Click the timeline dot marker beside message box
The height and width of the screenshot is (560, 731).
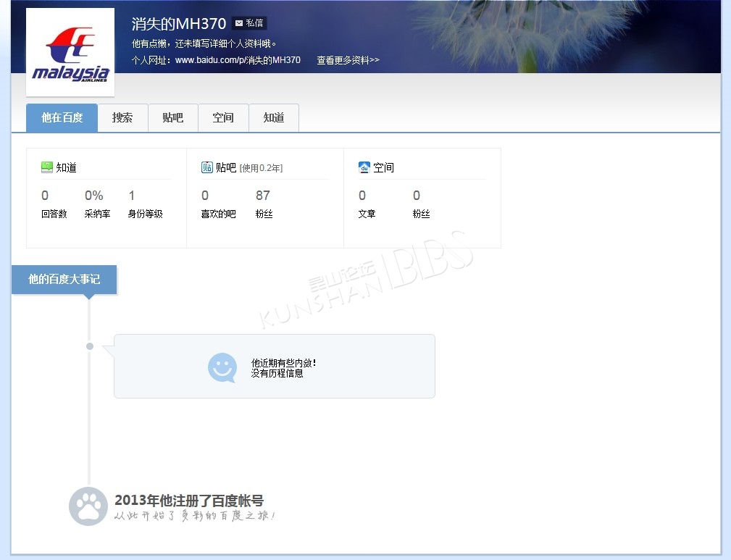90,346
